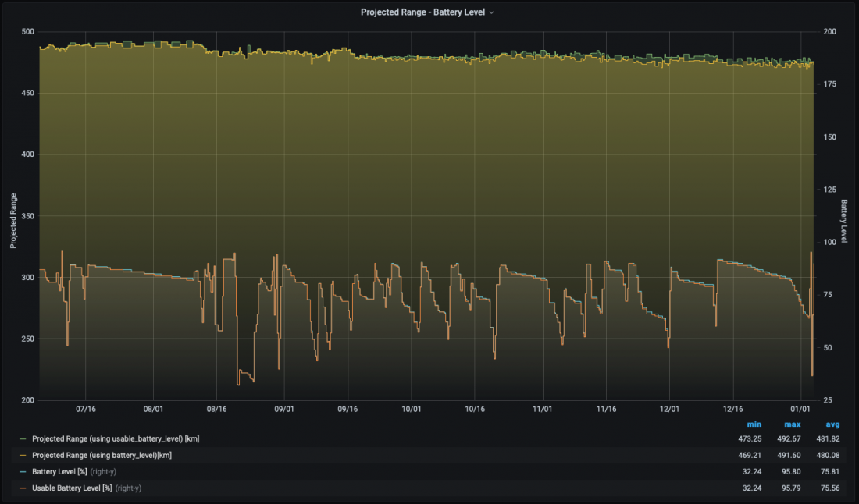859x504 pixels.
Task: Sort legend by the avg column
Action: (x=832, y=424)
